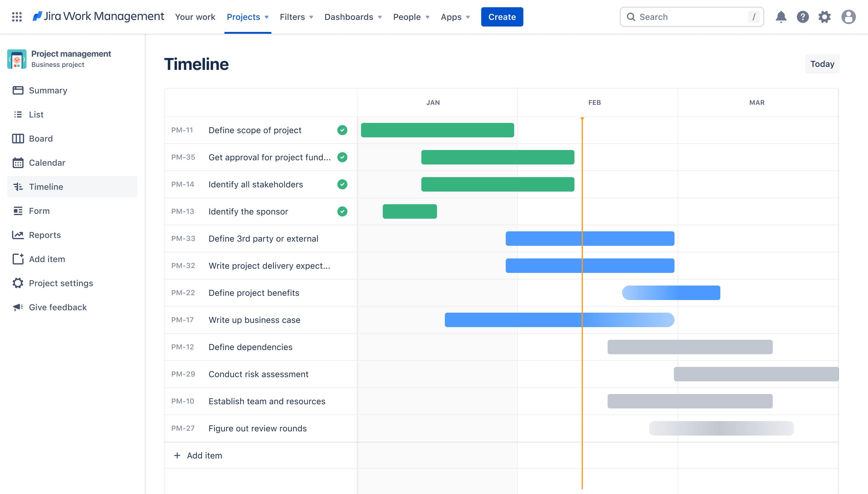
Task: Click the Create button
Action: [x=502, y=17]
